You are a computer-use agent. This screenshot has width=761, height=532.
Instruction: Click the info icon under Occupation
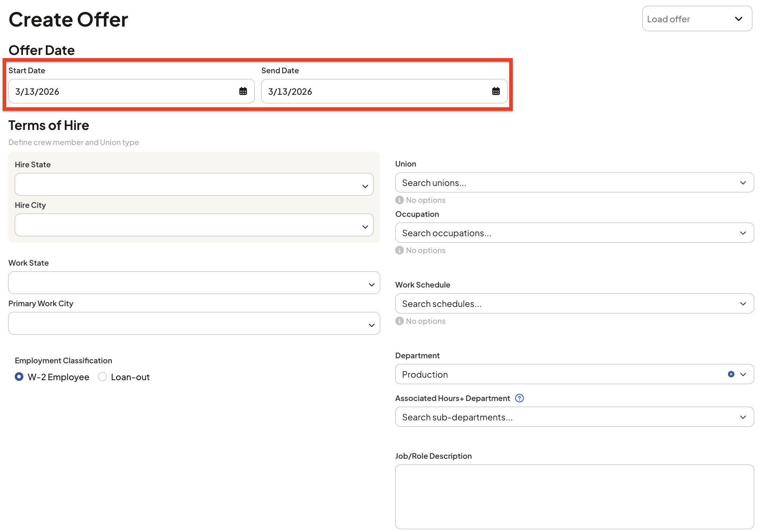coord(399,250)
